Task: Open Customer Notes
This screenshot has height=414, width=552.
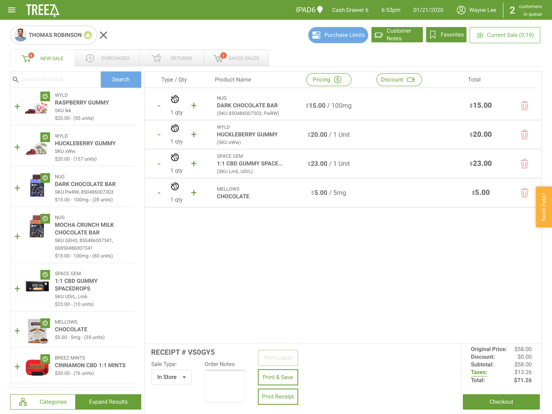Action: pos(397,35)
